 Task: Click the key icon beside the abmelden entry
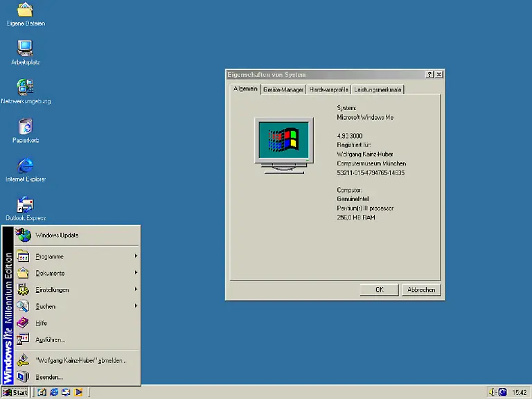[x=23, y=360]
